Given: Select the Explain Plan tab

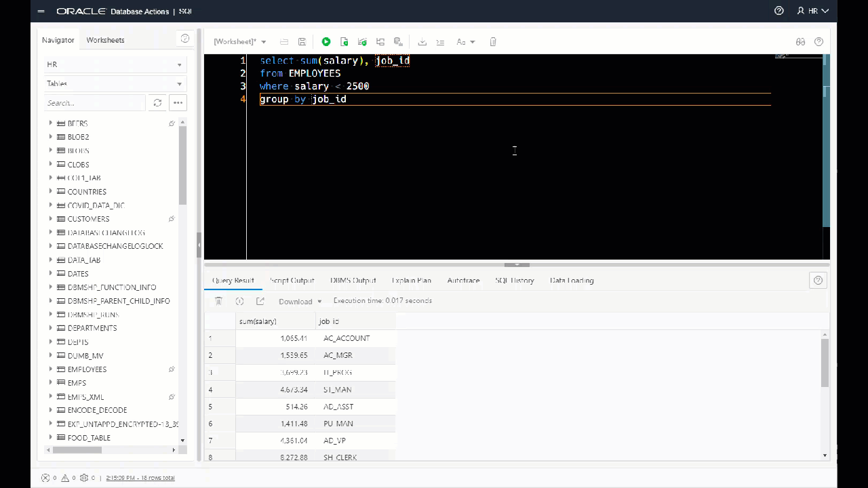Looking at the screenshot, I should 411,281.
